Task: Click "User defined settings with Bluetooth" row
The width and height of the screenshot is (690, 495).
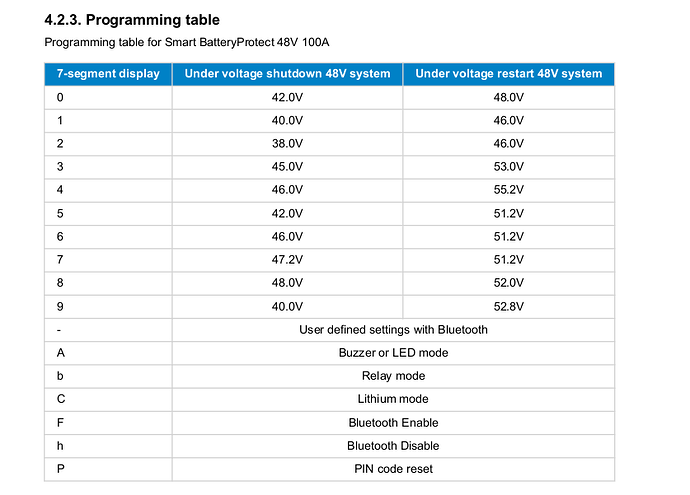Action: (393, 329)
